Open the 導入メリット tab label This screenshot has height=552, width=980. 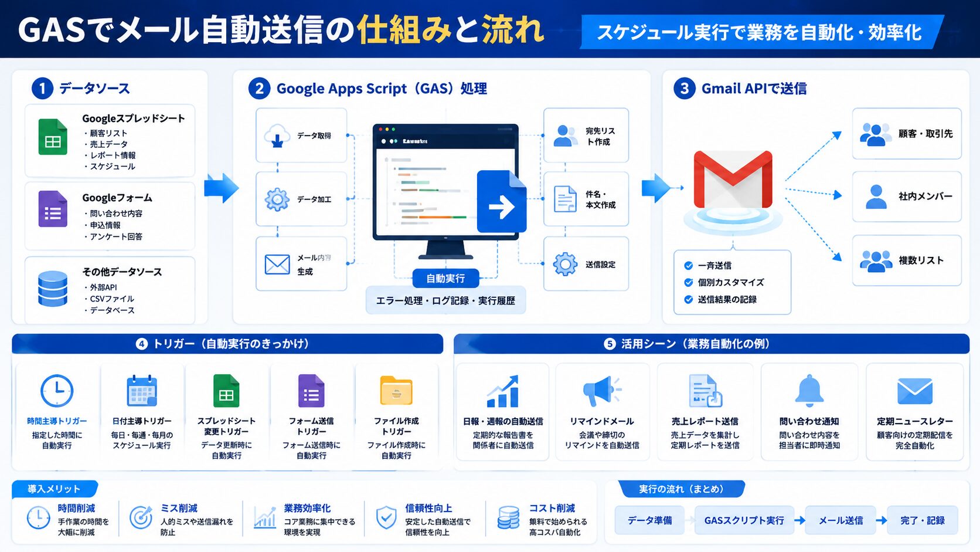[55, 489]
